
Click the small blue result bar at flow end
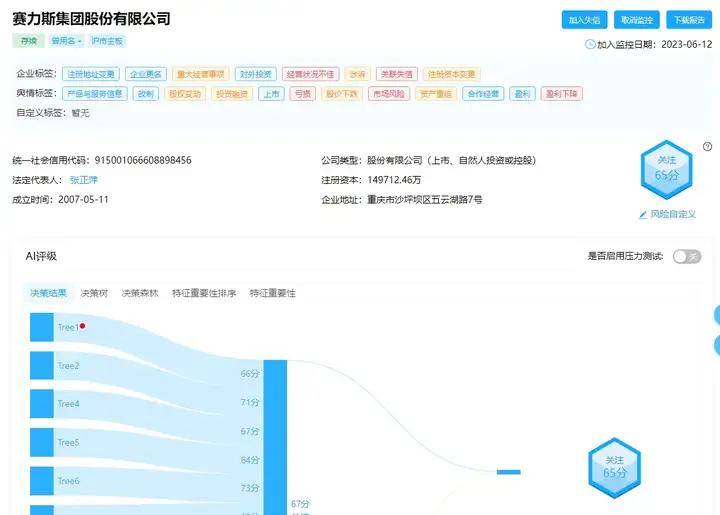[508, 472]
